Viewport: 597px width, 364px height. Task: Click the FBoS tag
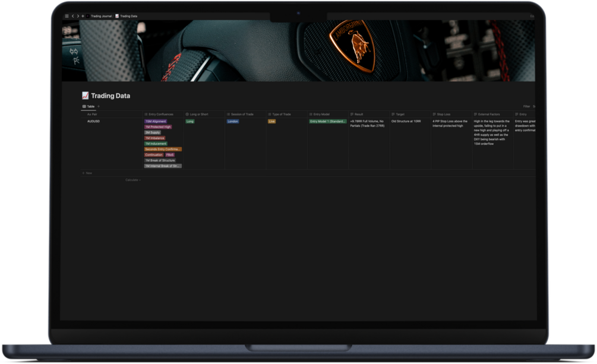pos(170,155)
